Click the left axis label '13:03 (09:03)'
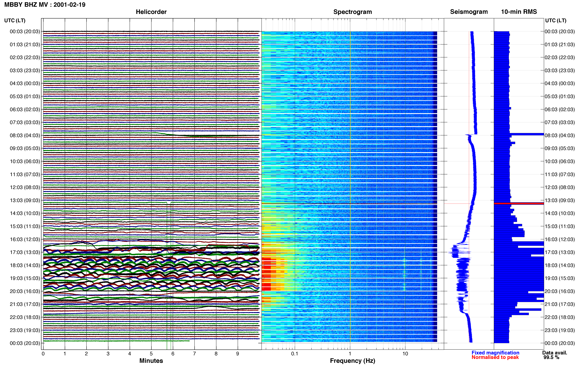This screenshot has height=368, width=588. [25, 200]
